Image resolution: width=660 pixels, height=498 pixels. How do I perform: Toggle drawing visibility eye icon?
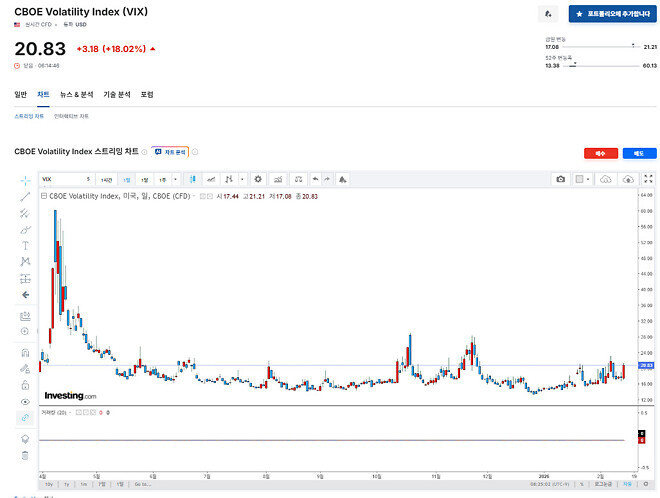[25, 401]
